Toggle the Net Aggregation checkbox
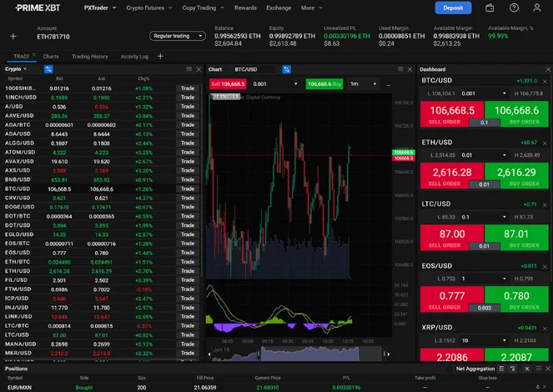Image resolution: width=553 pixels, height=392 pixels. pos(450,368)
